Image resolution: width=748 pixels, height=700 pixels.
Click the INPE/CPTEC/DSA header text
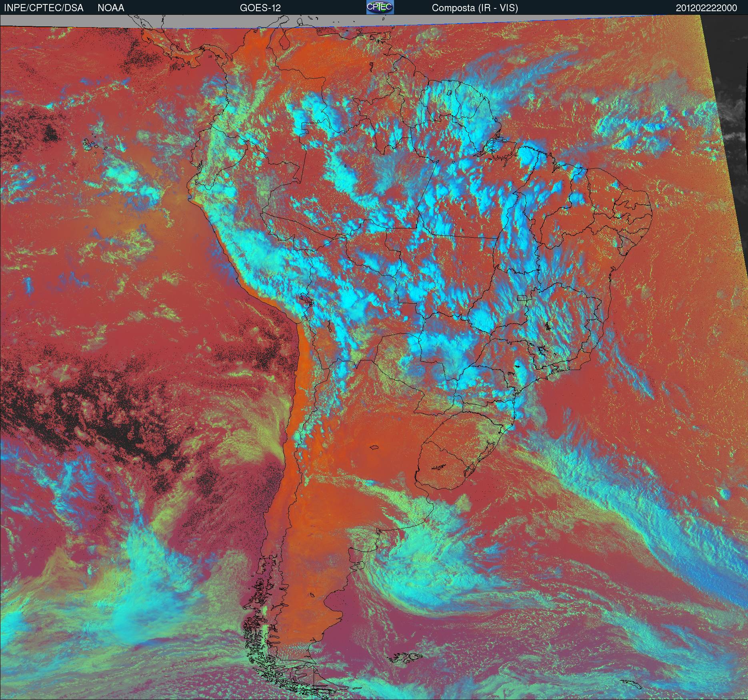(44, 8)
